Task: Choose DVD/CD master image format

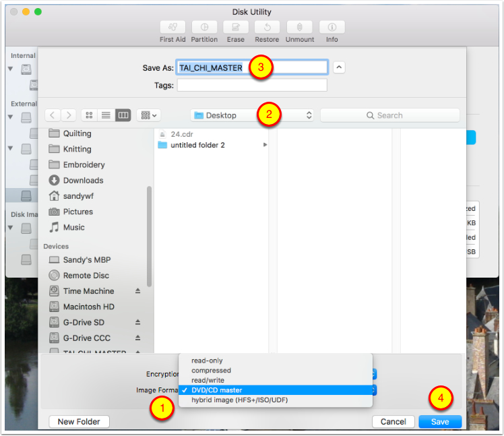Action: [276, 390]
